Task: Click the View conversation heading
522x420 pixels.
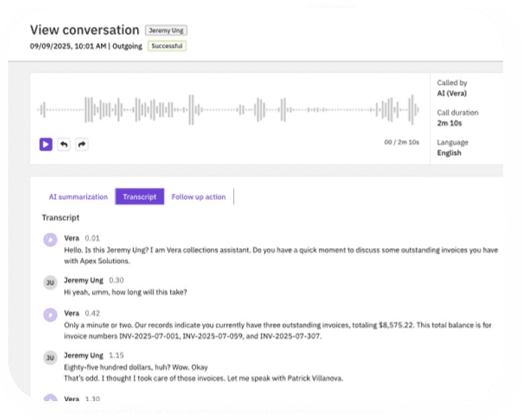Action: [85, 30]
